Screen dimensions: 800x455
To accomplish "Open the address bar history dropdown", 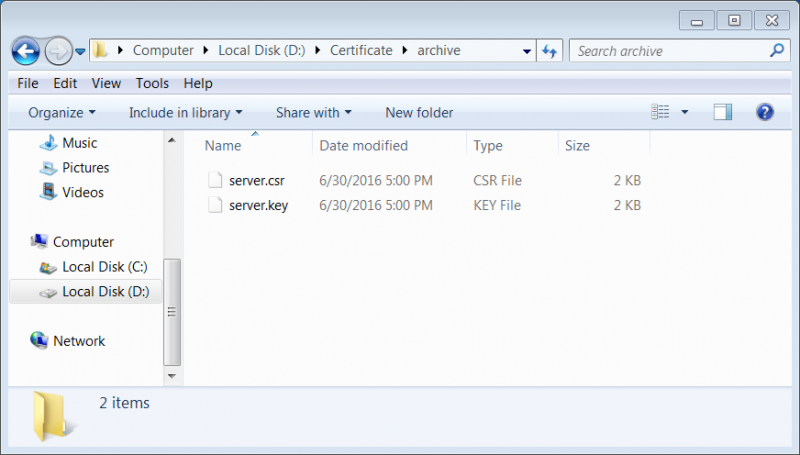I will (x=527, y=51).
